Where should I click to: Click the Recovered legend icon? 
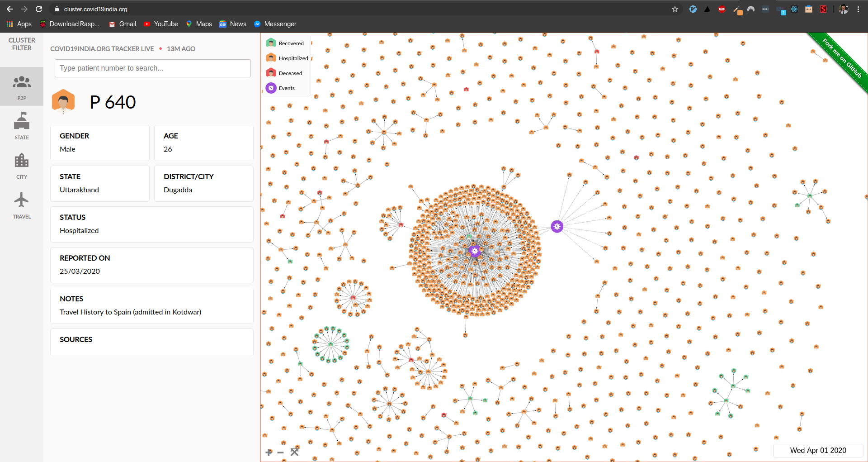tap(271, 43)
